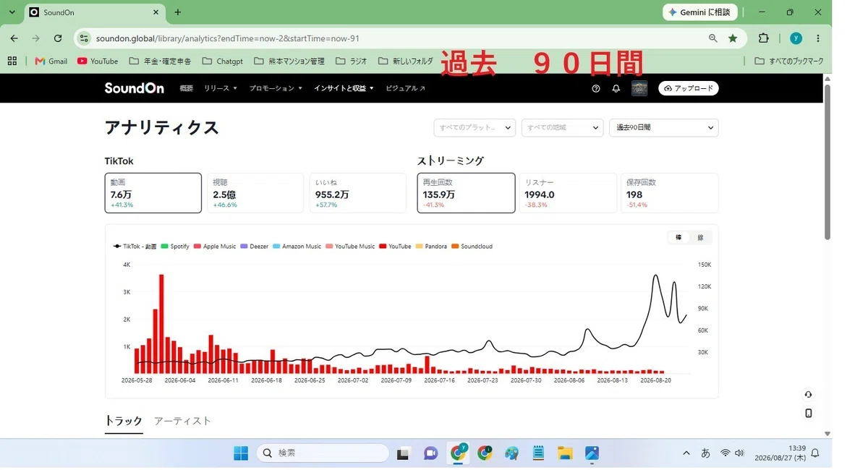Open the ビジュアル external link
The width and height of the screenshot is (868, 470).
click(405, 88)
